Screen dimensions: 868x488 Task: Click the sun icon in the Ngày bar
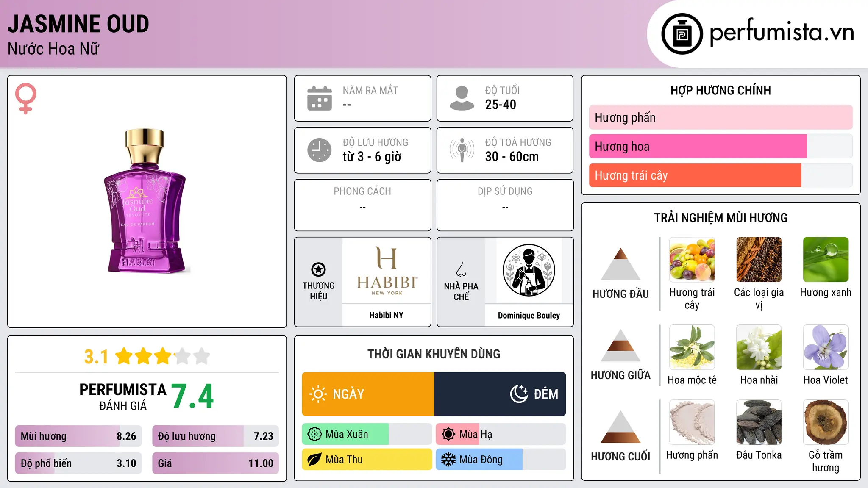point(318,394)
